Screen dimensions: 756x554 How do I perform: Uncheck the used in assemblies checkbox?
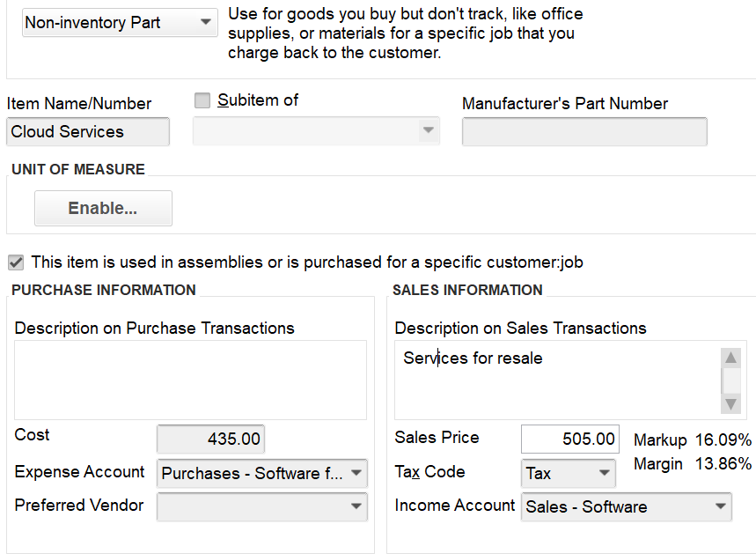16,262
